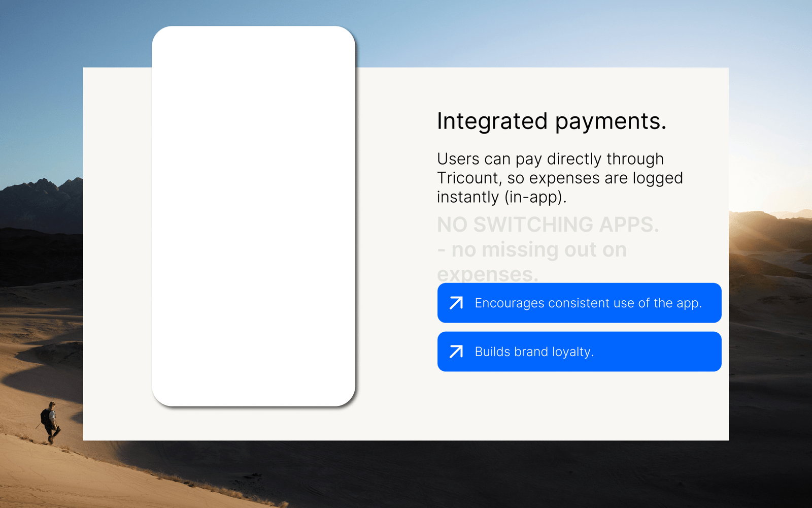The width and height of the screenshot is (812, 508).
Task: Click the '(in-app)' text in the description
Action: (535, 197)
